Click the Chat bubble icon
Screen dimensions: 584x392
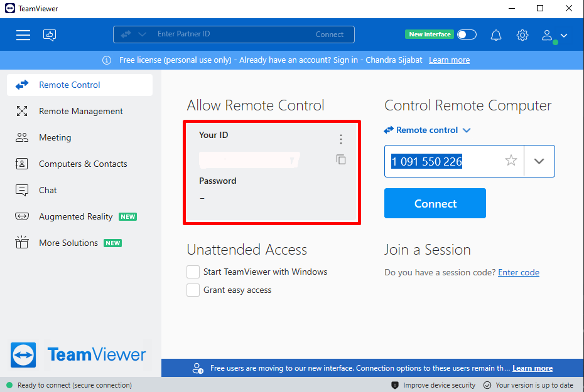pyautogui.click(x=22, y=191)
